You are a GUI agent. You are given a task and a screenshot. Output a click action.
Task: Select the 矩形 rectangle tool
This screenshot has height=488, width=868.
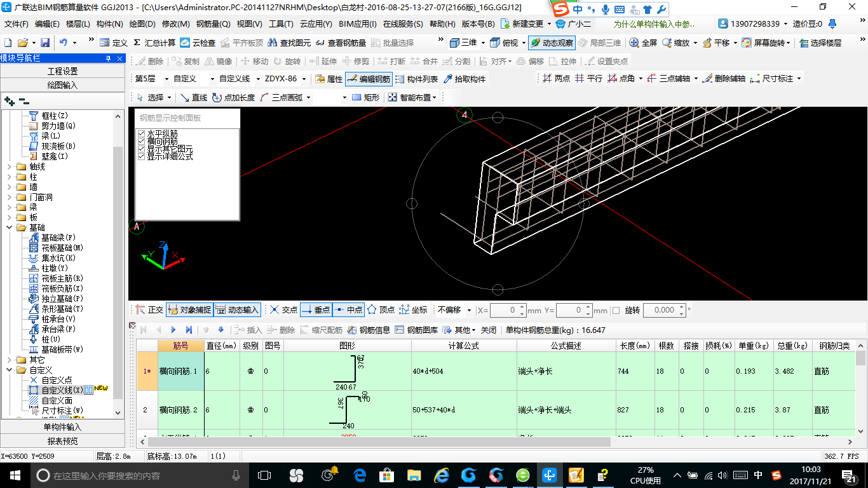(x=365, y=97)
